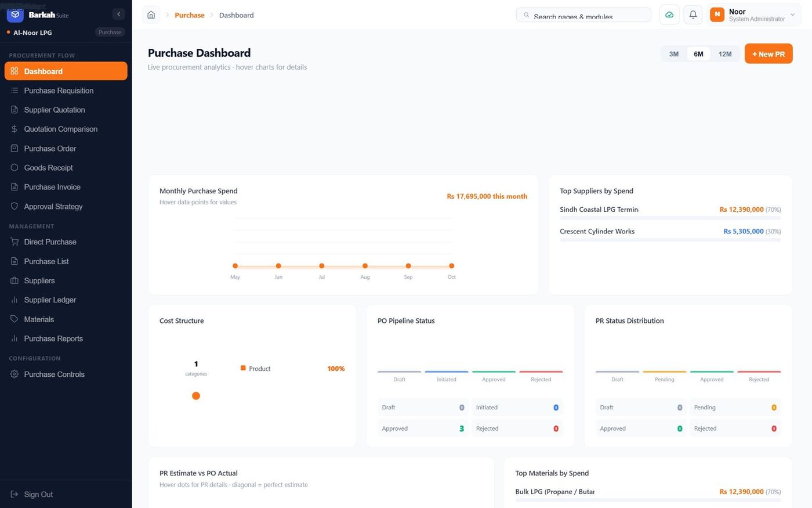Click the Barkah Suite logo icon
The height and width of the screenshot is (508, 812).
point(15,15)
